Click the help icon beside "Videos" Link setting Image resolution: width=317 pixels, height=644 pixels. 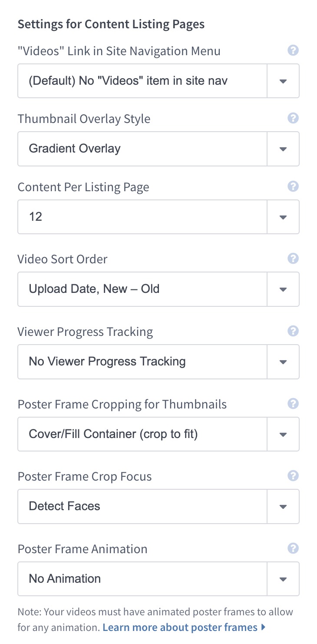coord(293,50)
